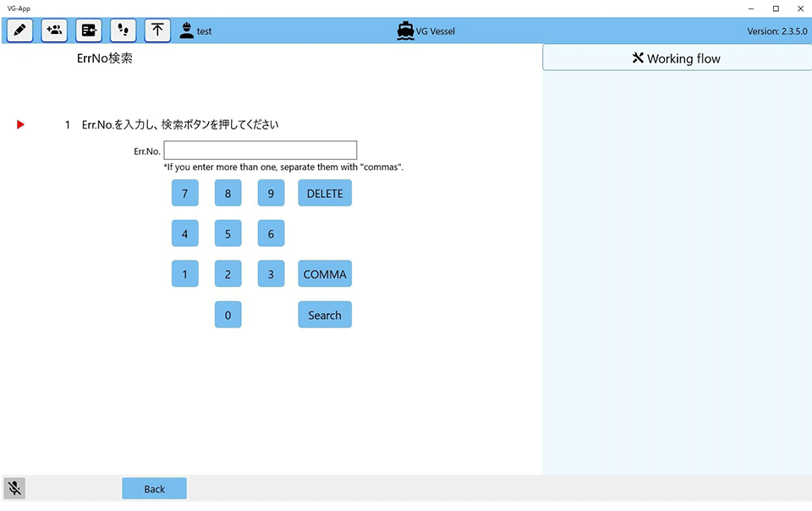Click the pencil edit icon in toolbar

[20, 30]
